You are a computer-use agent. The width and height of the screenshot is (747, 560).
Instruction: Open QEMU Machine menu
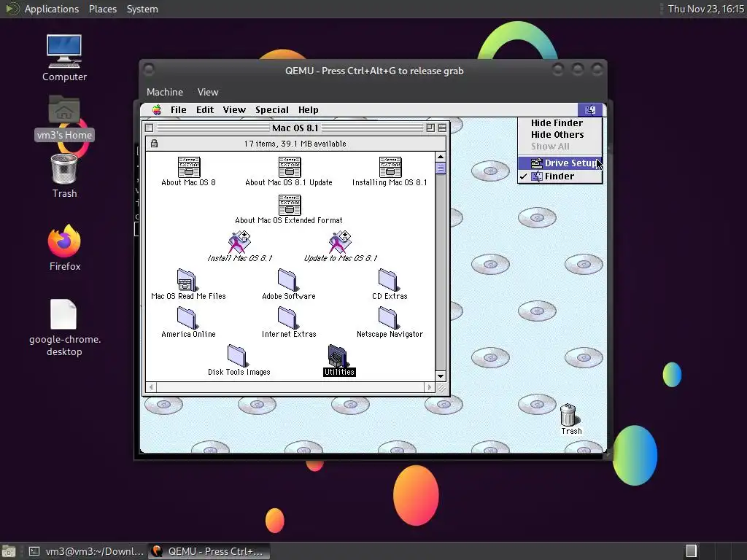tap(165, 92)
